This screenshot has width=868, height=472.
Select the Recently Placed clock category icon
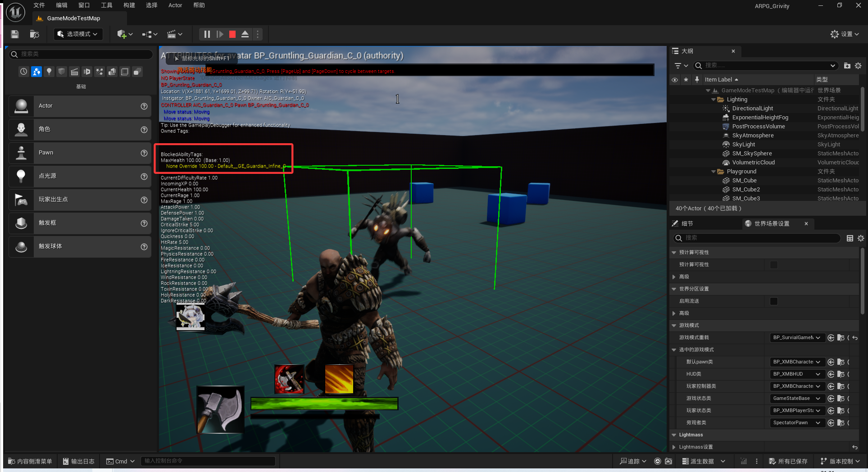click(x=24, y=72)
